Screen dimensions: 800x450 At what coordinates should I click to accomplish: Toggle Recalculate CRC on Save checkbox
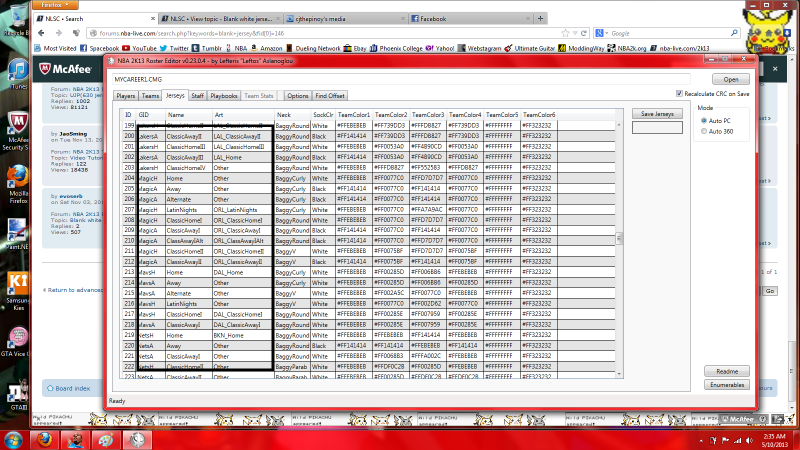[679, 93]
